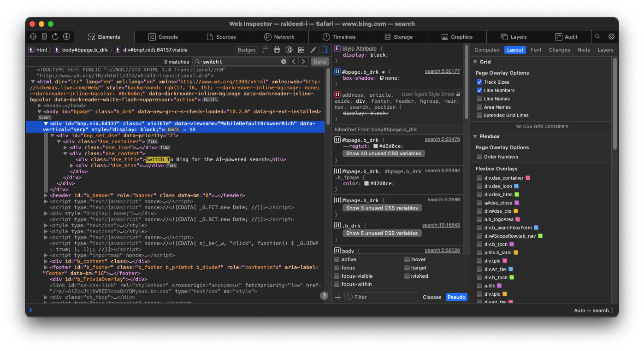Click the styles Filter input field
This screenshot has width=644, height=351.
pyautogui.click(x=381, y=297)
